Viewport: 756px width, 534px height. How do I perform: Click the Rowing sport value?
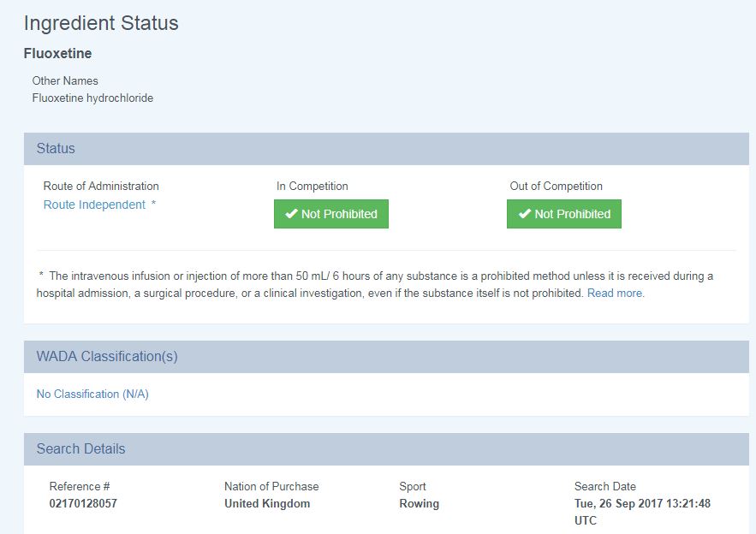[x=419, y=504]
